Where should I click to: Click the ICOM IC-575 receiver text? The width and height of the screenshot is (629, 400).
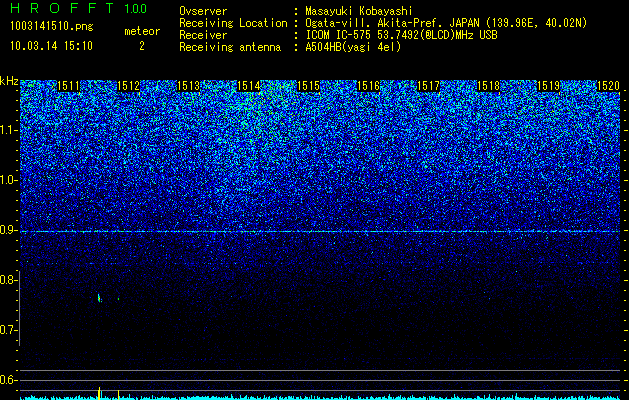coord(401,35)
